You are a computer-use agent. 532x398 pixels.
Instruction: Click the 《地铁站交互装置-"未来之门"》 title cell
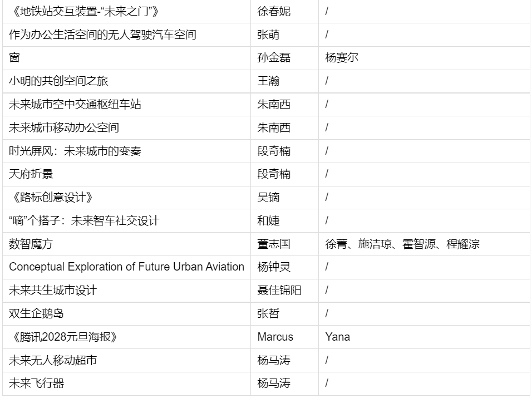[126, 12]
